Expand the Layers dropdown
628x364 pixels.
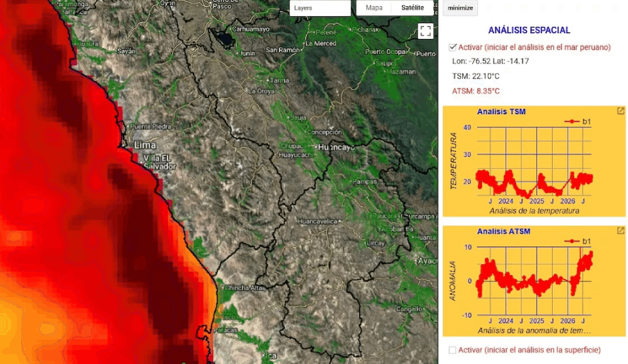click(x=320, y=8)
